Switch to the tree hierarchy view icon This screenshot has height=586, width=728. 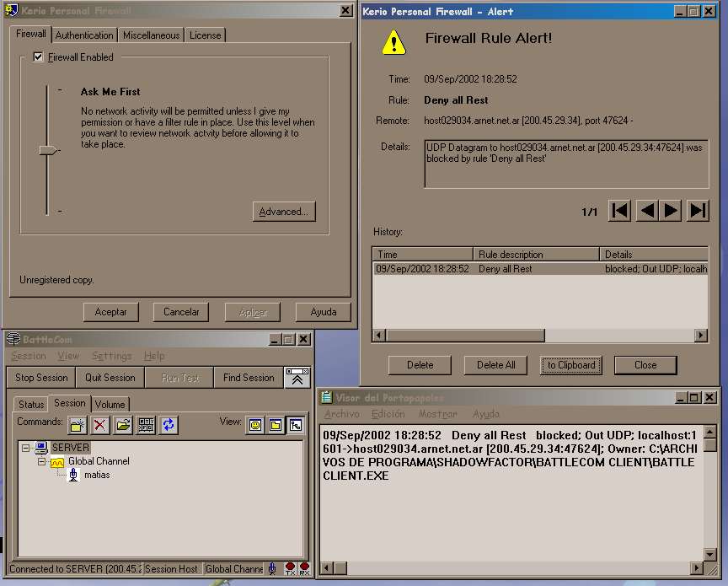coord(296,425)
